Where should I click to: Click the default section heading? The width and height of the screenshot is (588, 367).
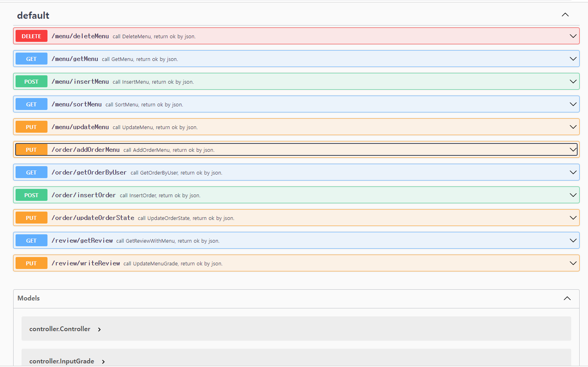click(33, 16)
